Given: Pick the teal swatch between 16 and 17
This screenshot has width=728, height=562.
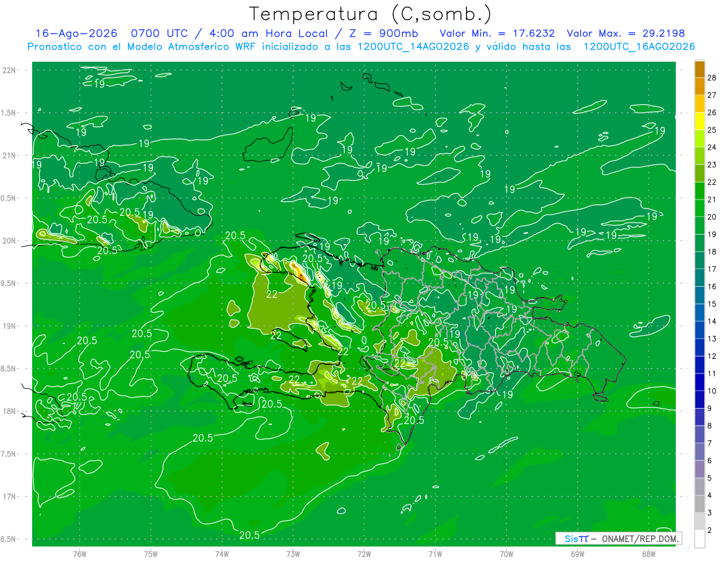Looking at the screenshot, I should click(699, 278).
